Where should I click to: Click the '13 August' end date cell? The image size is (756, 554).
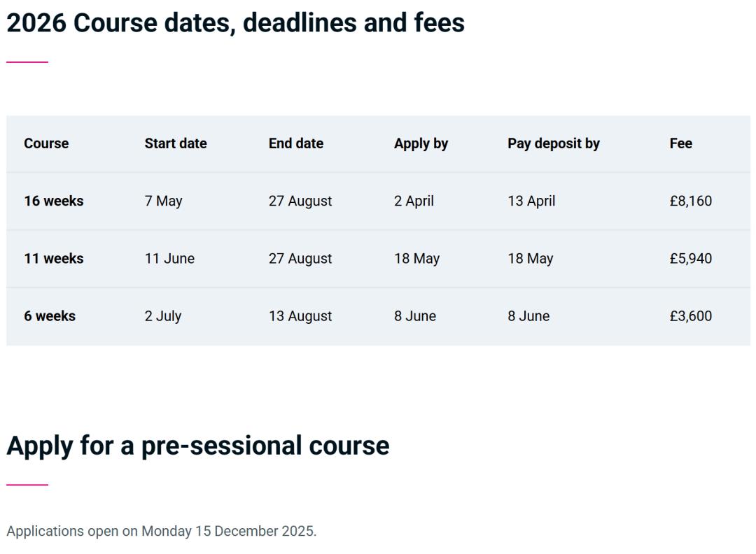click(x=300, y=315)
